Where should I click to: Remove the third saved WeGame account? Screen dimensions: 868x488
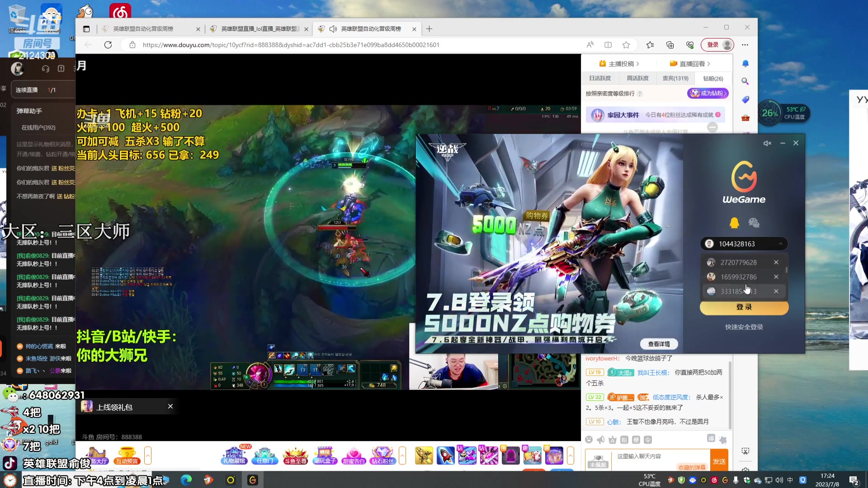coord(776,291)
